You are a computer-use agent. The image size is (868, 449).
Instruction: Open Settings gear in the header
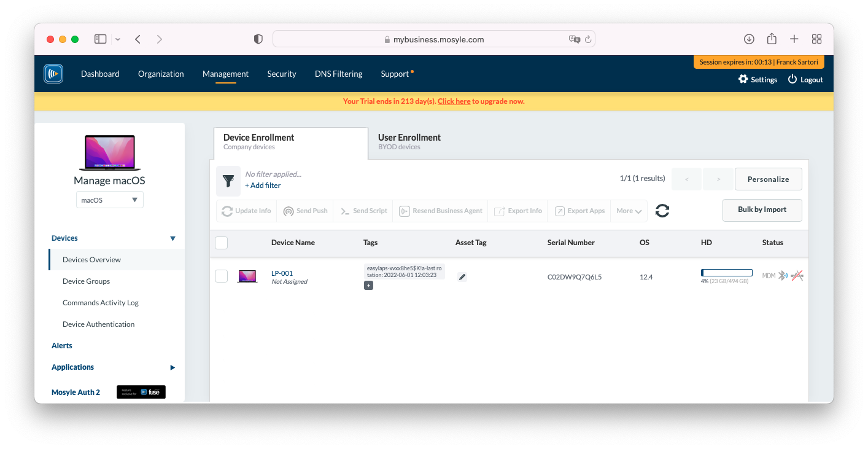758,79
